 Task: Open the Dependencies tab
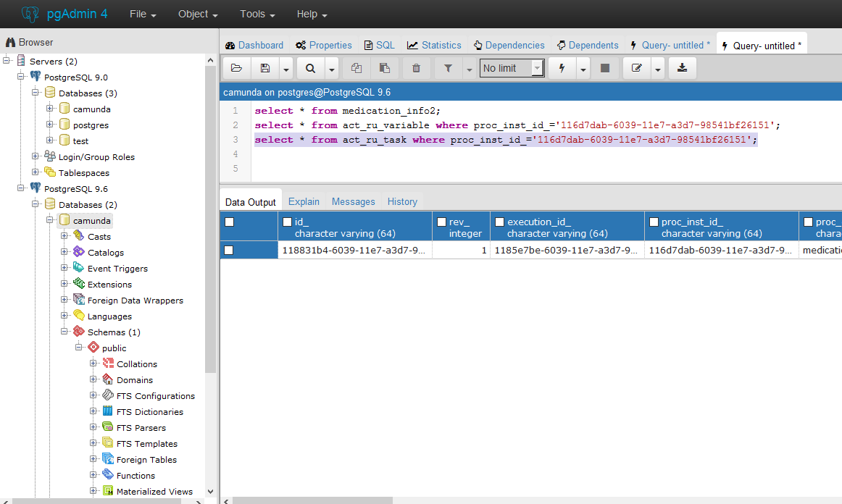click(x=509, y=45)
